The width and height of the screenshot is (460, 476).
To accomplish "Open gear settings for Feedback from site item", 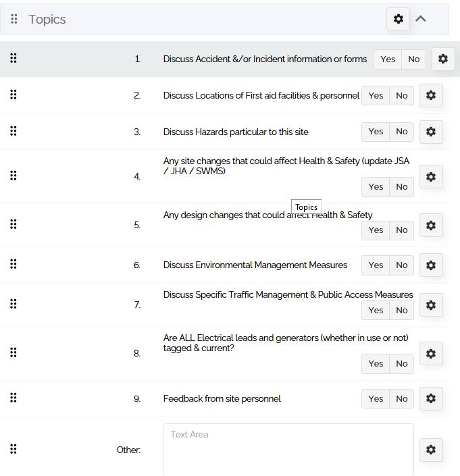I will click(x=431, y=398).
